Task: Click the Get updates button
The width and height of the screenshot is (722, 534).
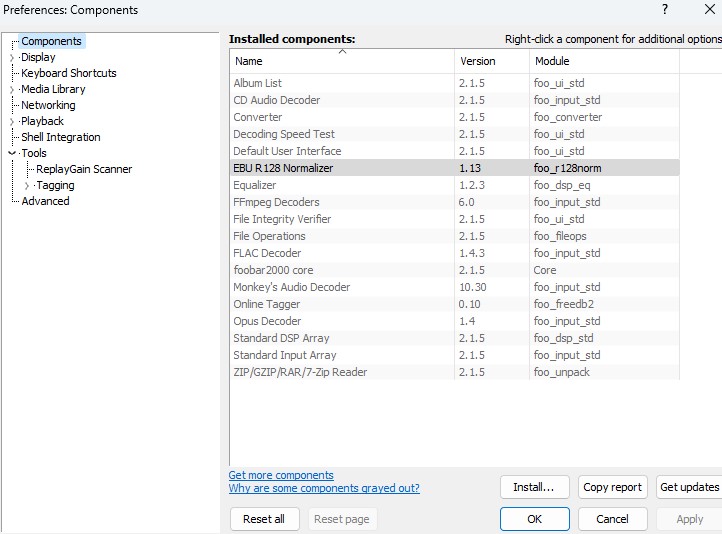Action: coord(689,487)
